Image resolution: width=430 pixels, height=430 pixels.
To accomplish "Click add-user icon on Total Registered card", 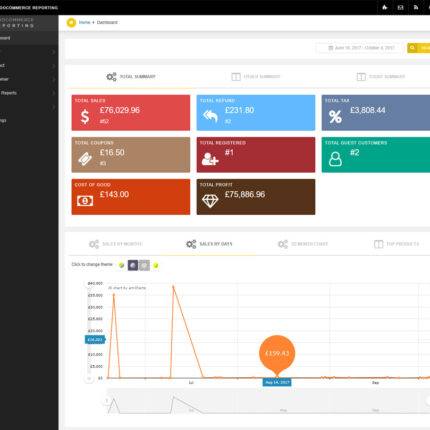I will tap(210, 159).
